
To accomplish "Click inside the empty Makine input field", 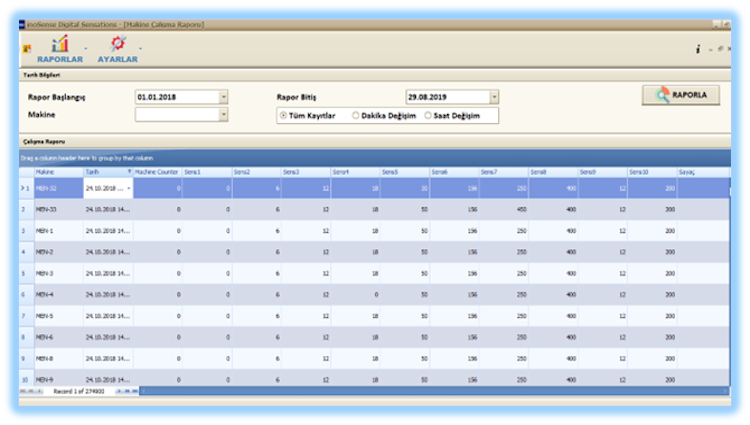I will pyautogui.click(x=177, y=114).
